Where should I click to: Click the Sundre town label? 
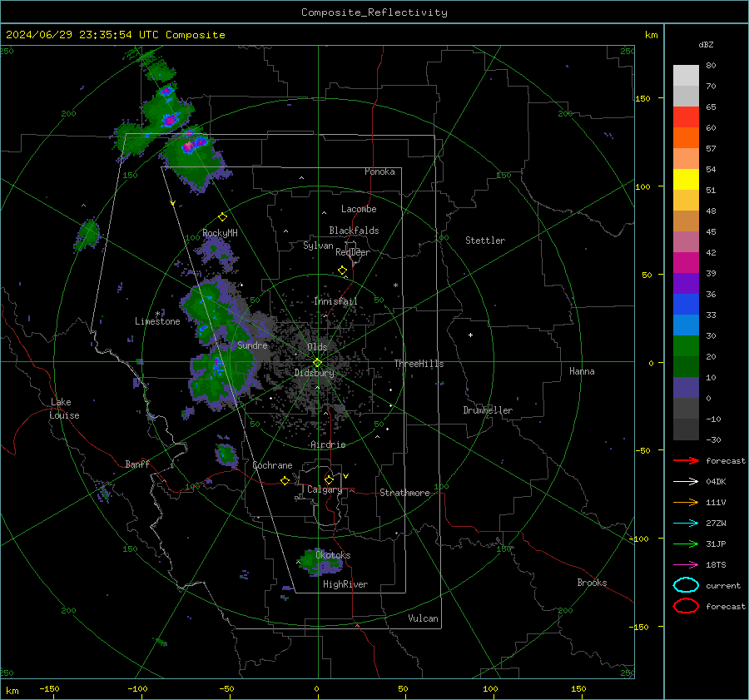pyautogui.click(x=252, y=345)
